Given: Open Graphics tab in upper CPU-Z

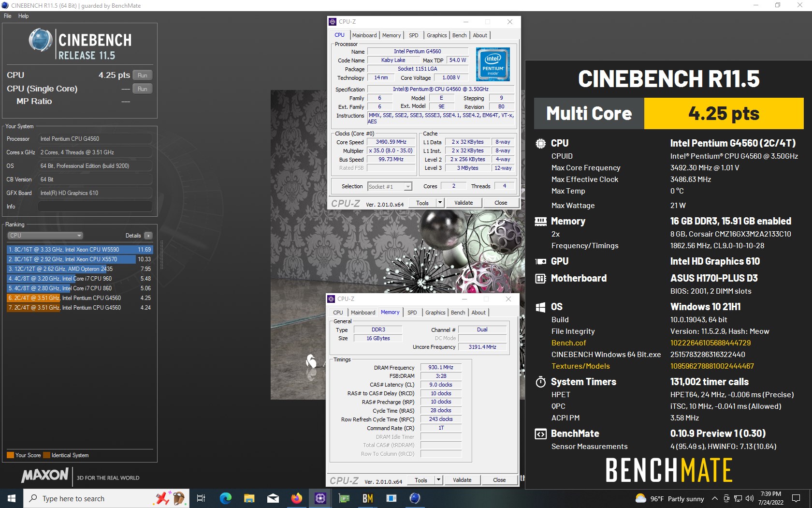Looking at the screenshot, I should [x=436, y=35].
